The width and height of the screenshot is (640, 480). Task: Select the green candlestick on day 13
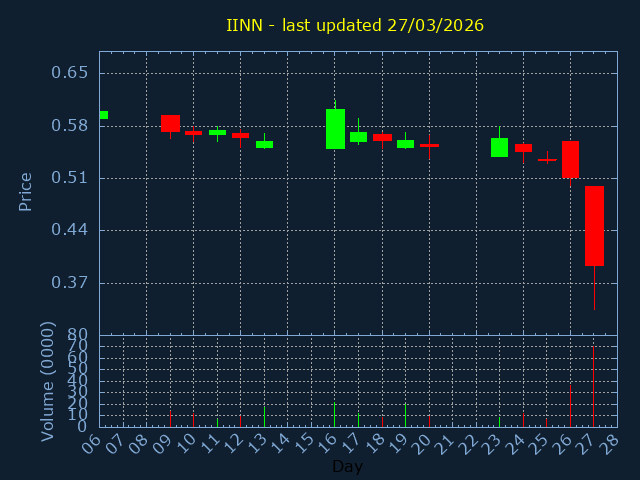click(264, 144)
